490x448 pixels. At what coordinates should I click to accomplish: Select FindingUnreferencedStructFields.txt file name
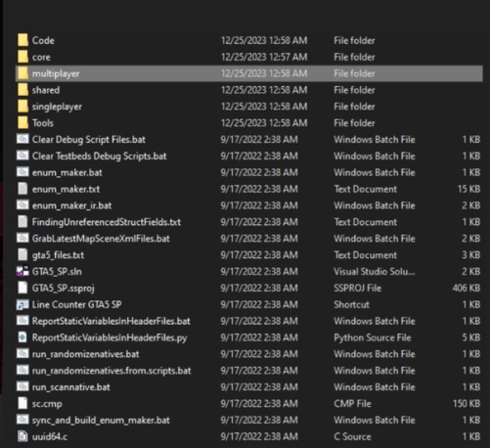tap(107, 222)
